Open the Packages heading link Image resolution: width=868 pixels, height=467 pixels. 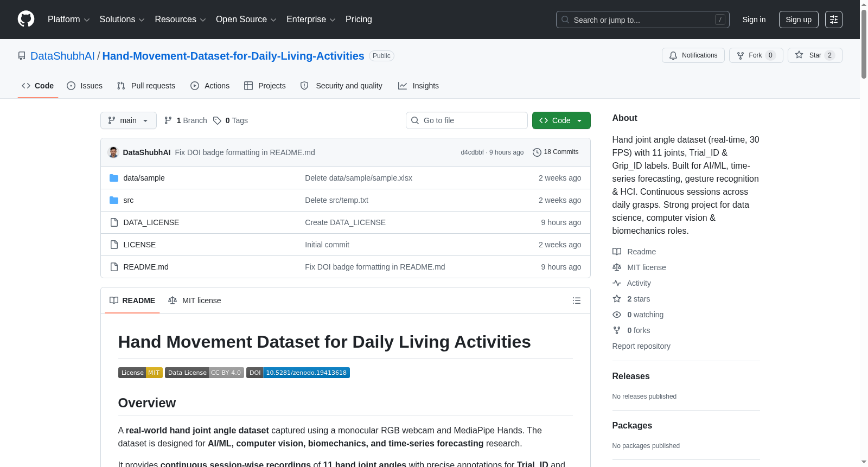pos(632,426)
